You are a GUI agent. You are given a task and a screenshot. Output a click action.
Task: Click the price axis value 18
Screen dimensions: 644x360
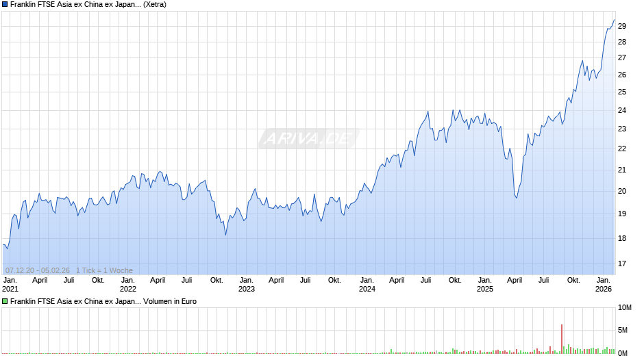pyautogui.click(x=622, y=238)
